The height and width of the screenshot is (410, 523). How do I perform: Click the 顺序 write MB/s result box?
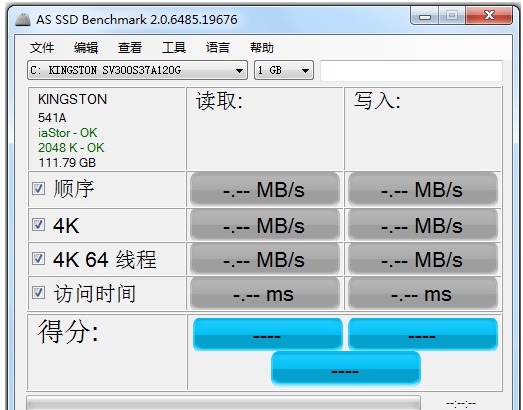click(423, 189)
